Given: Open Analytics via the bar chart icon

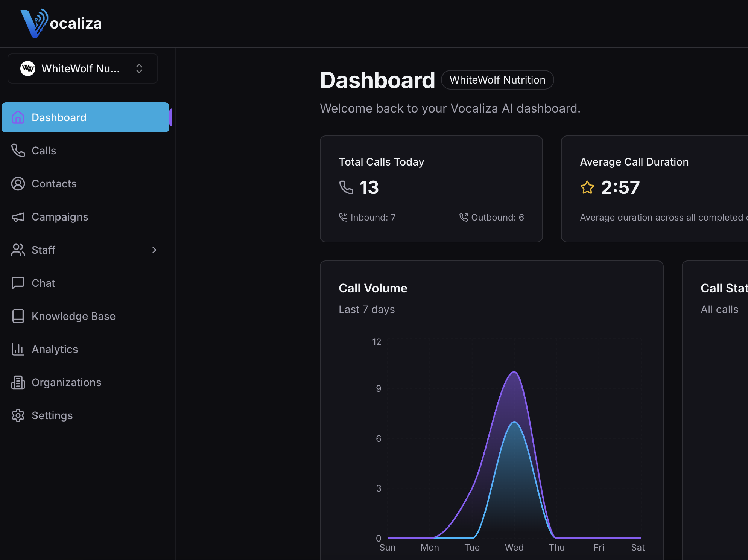Looking at the screenshot, I should 18,349.
